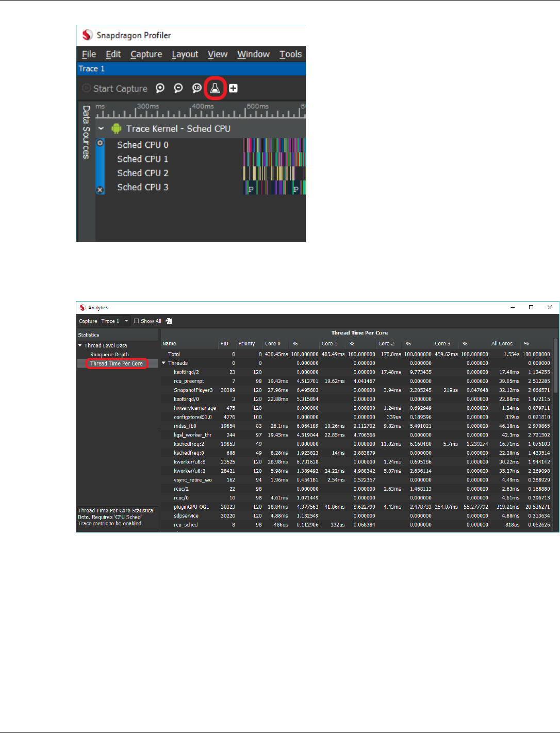The height and width of the screenshot is (733, 560).
Task: Open the Tools menu
Action: point(290,54)
